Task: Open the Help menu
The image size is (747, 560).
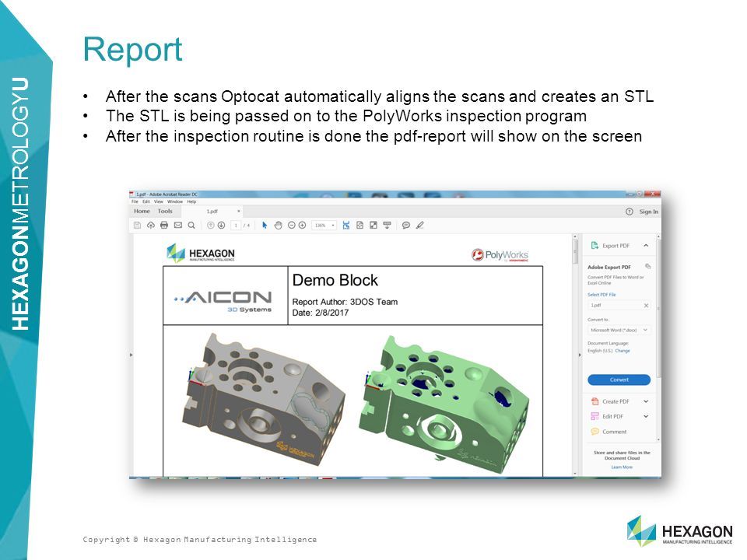Action: 191,201
